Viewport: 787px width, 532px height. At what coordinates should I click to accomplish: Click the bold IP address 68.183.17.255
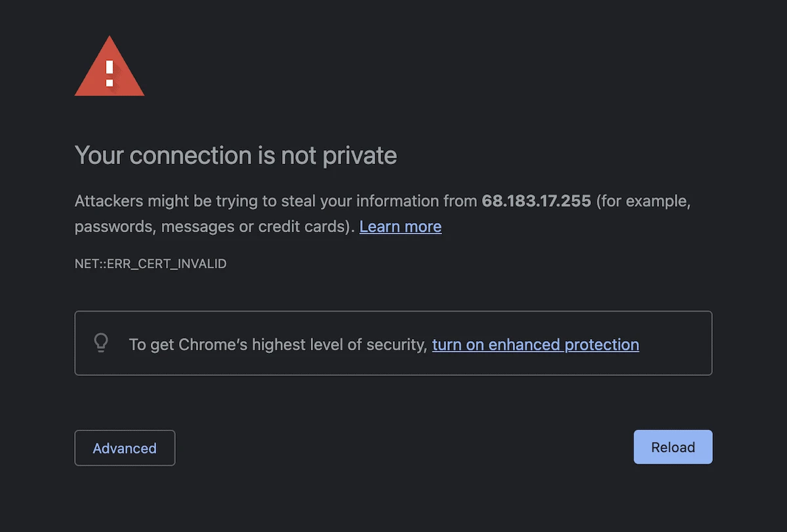536,201
